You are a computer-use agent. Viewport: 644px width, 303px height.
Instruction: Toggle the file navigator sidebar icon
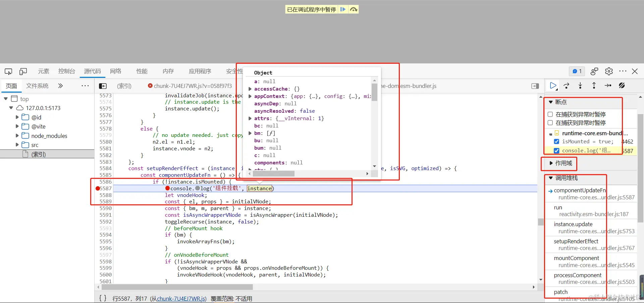point(103,86)
